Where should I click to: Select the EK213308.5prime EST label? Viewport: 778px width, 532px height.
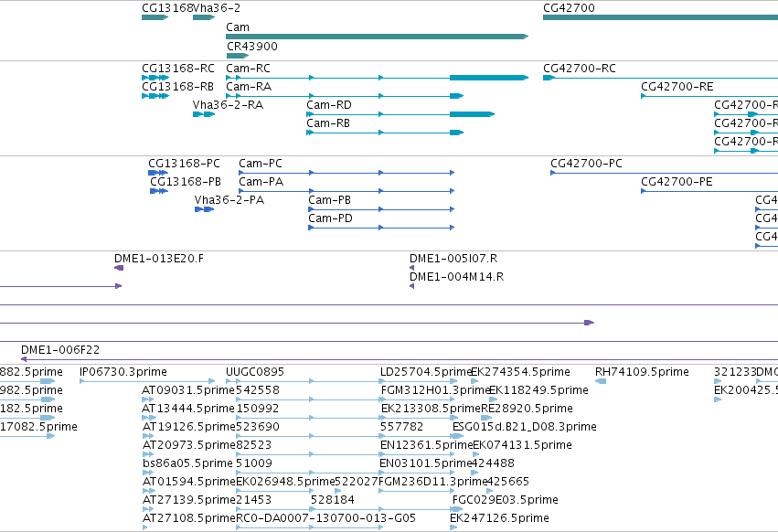[431, 409]
